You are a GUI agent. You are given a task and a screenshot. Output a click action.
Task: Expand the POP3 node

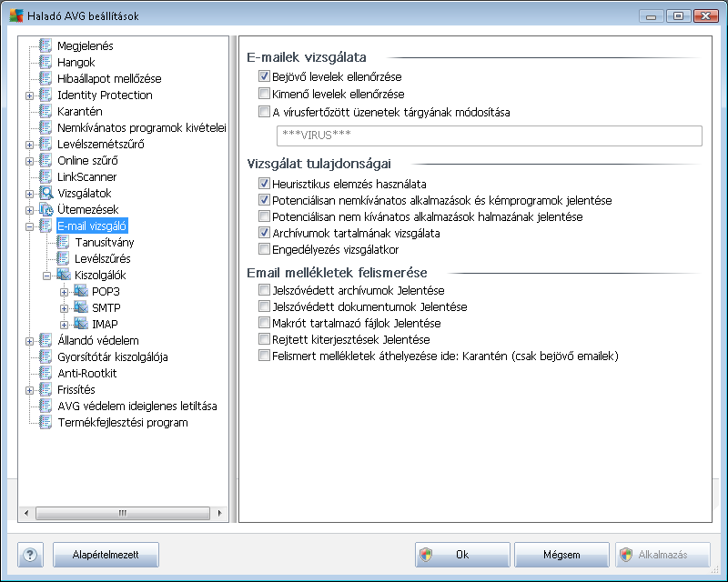coord(64,292)
